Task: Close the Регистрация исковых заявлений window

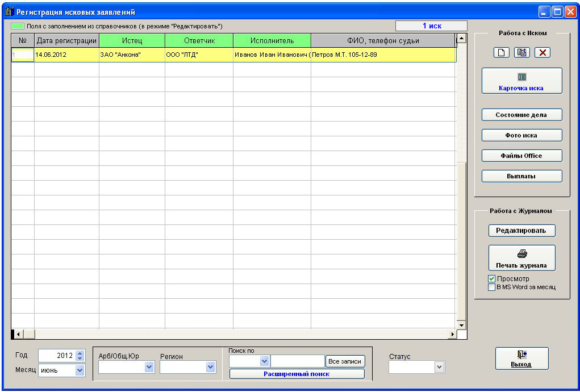Action: (x=570, y=12)
